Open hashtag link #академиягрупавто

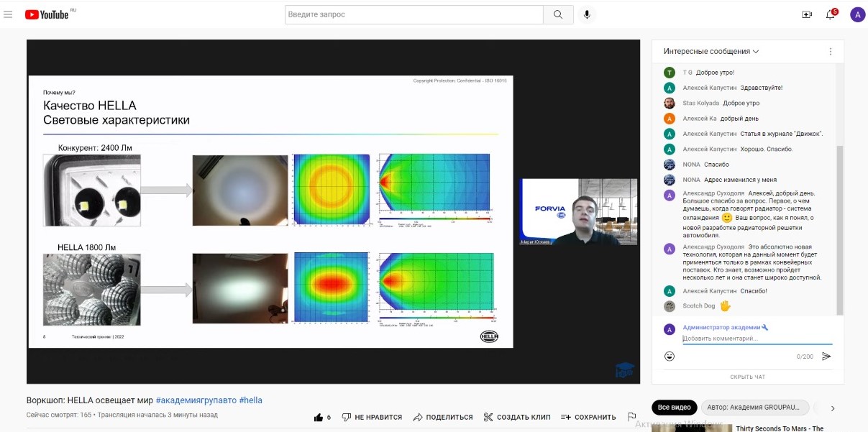click(196, 400)
